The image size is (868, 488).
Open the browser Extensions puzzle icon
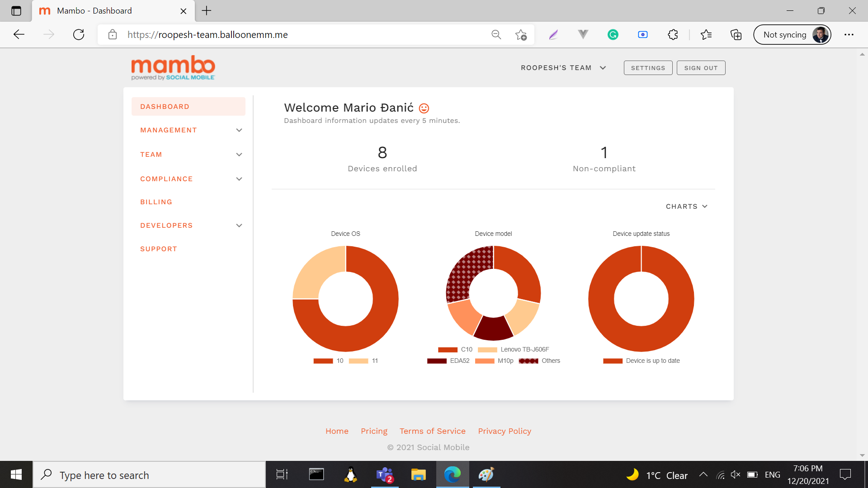(x=673, y=35)
